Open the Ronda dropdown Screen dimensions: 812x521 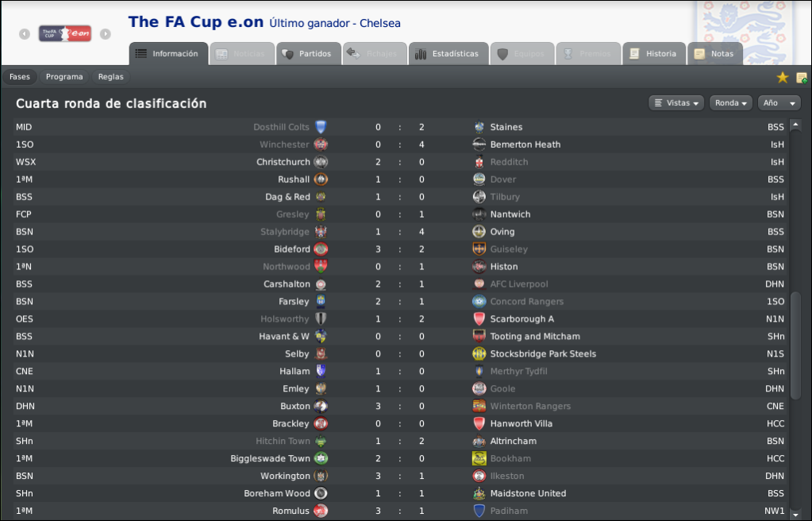click(x=731, y=103)
